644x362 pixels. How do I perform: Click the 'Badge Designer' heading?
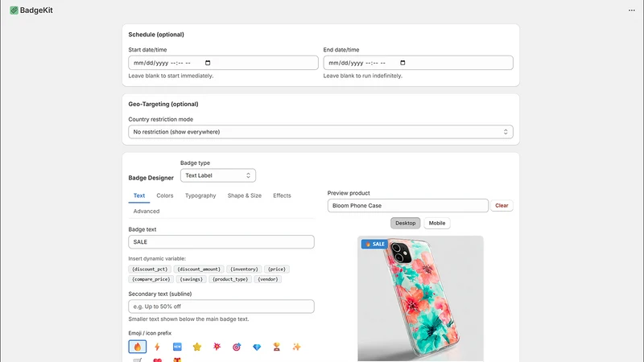(x=151, y=178)
